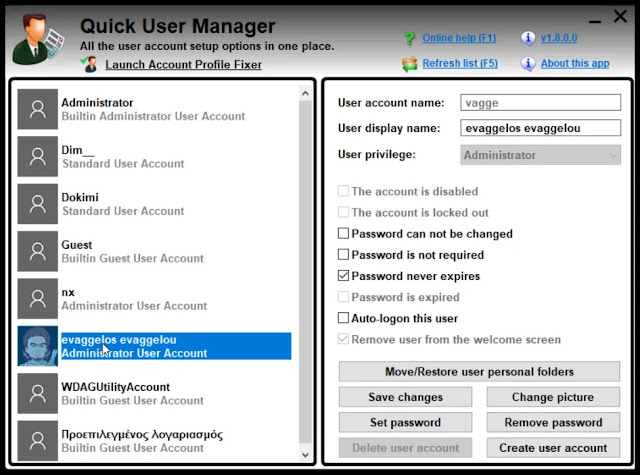
Task: Click Move/Restore user personal folders button
Action: click(479, 372)
